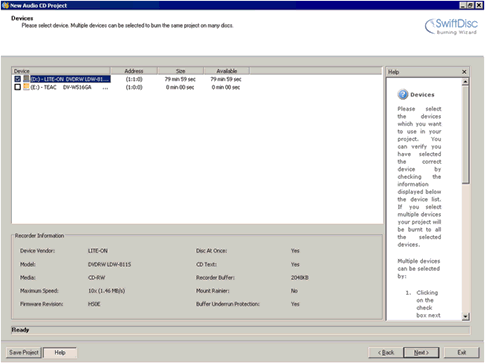Click the Device Vendor value LITE-ON
The image size is (485, 363).
pos(98,250)
